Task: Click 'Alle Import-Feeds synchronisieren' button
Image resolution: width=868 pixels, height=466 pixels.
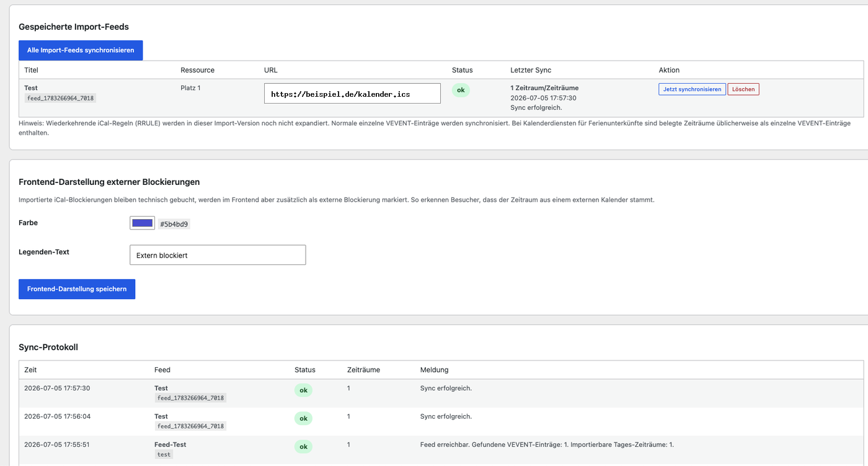Action: coord(81,50)
